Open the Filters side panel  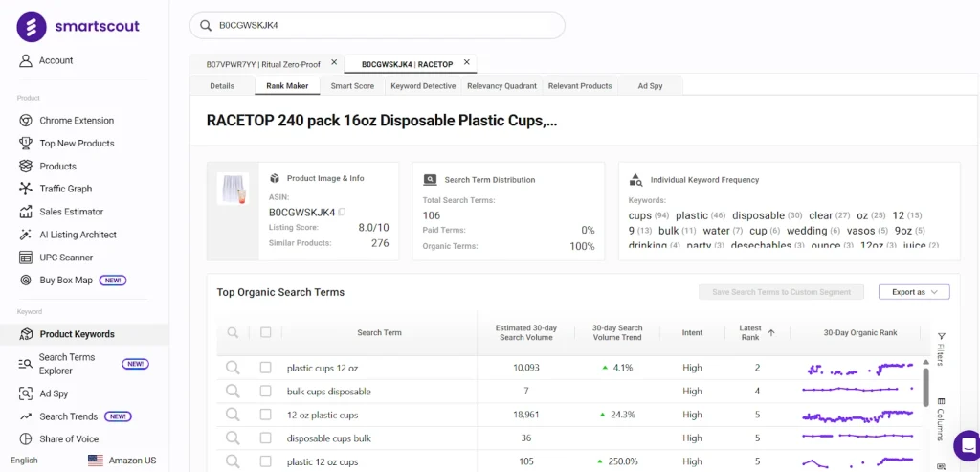tap(942, 348)
